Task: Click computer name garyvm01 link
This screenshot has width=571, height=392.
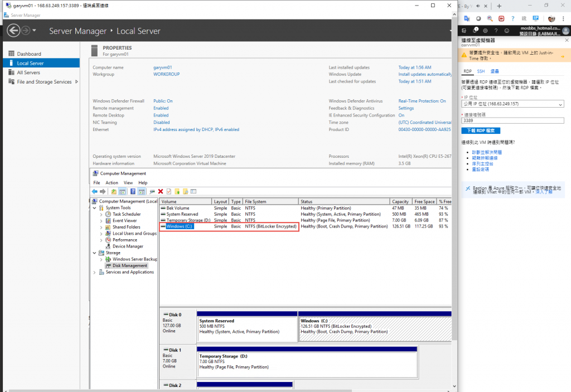Action: (x=163, y=67)
